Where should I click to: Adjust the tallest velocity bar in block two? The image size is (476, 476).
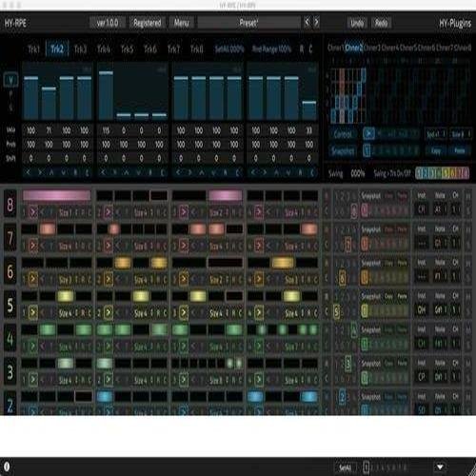click(106, 95)
